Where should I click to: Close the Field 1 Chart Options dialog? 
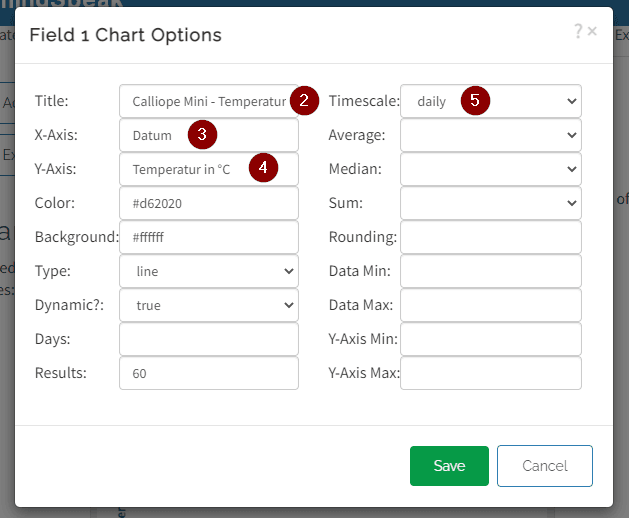592,32
